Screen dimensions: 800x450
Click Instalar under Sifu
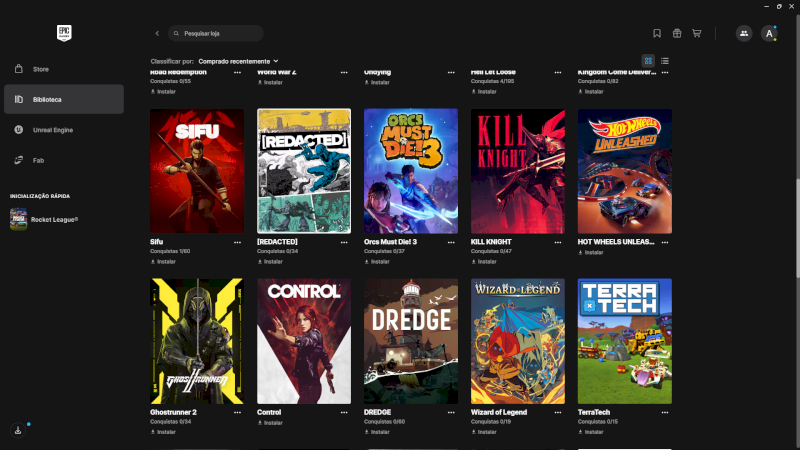163,262
